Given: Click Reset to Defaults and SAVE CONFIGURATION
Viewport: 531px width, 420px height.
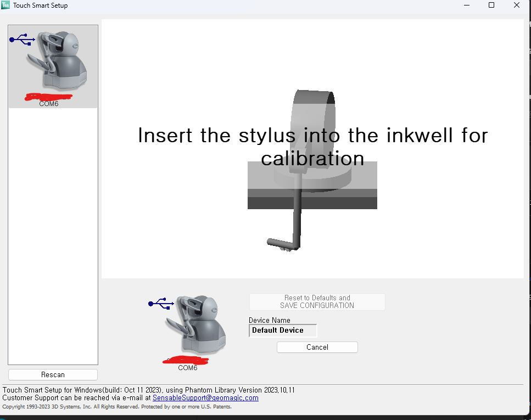Looking at the screenshot, I should pos(317,302).
